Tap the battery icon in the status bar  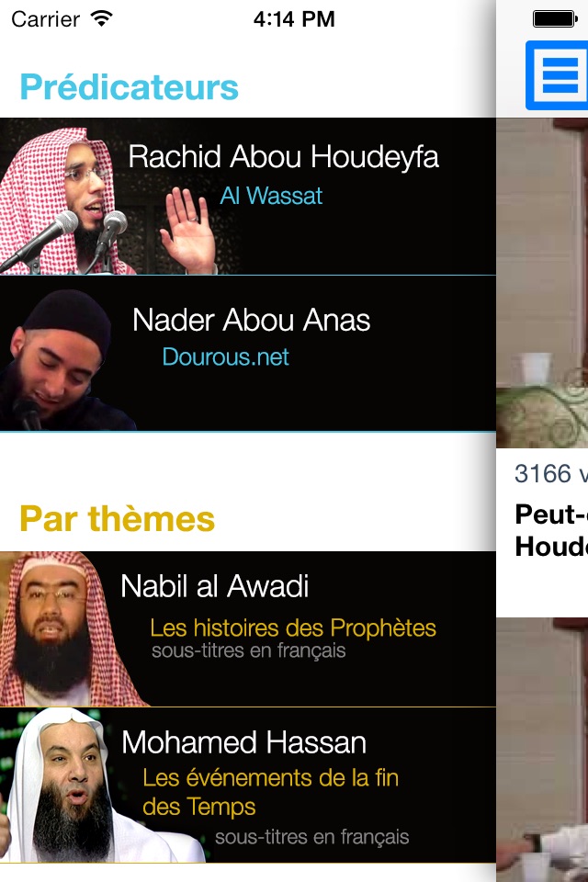tap(555, 19)
